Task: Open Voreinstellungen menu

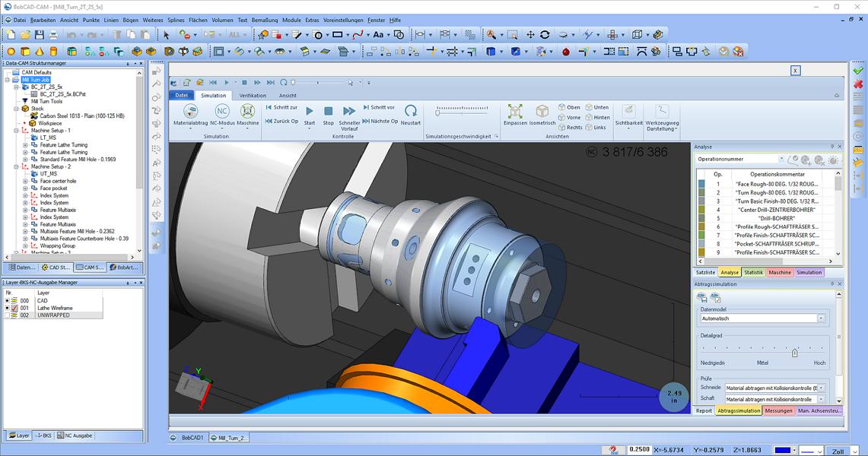Action: point(343,20)
